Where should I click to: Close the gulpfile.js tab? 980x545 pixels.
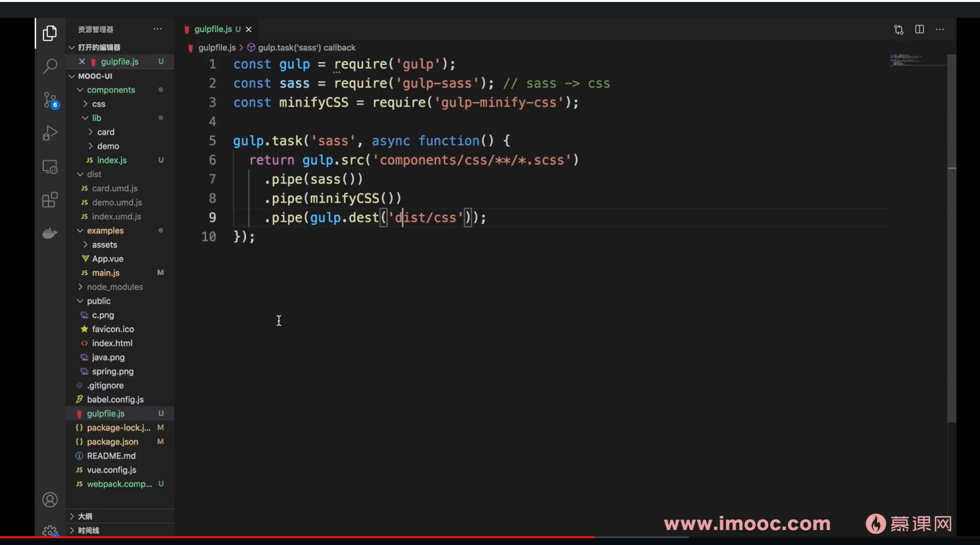(248, 30)
